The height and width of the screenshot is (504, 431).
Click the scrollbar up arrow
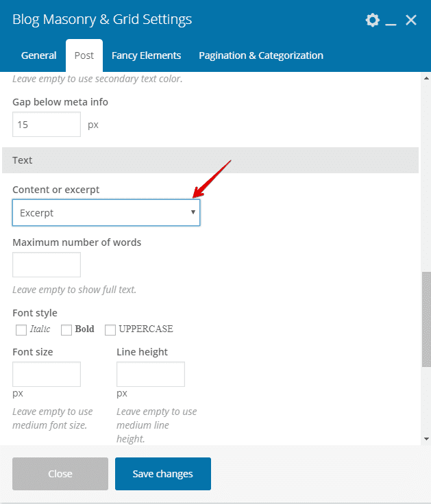point(426,78)
